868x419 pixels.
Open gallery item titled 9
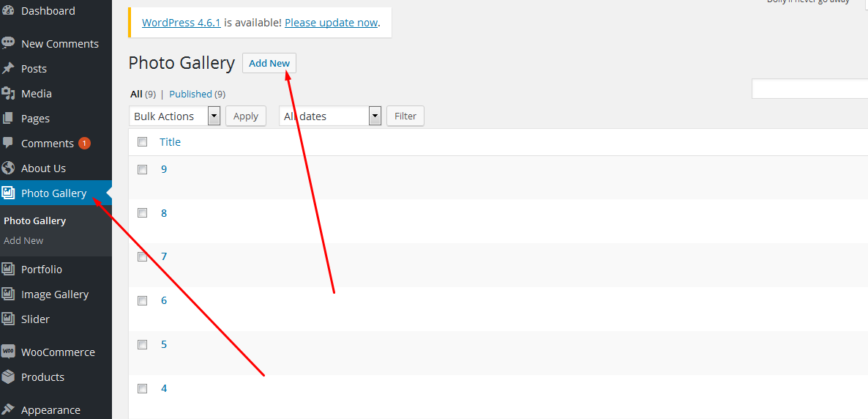pos(164,169)
